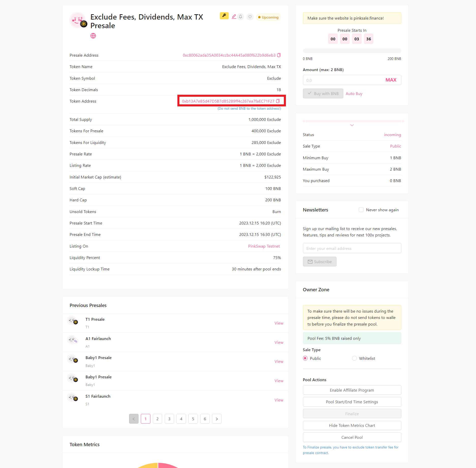
Task: Check the Never show again checkbox
Action: click(361, 209)
